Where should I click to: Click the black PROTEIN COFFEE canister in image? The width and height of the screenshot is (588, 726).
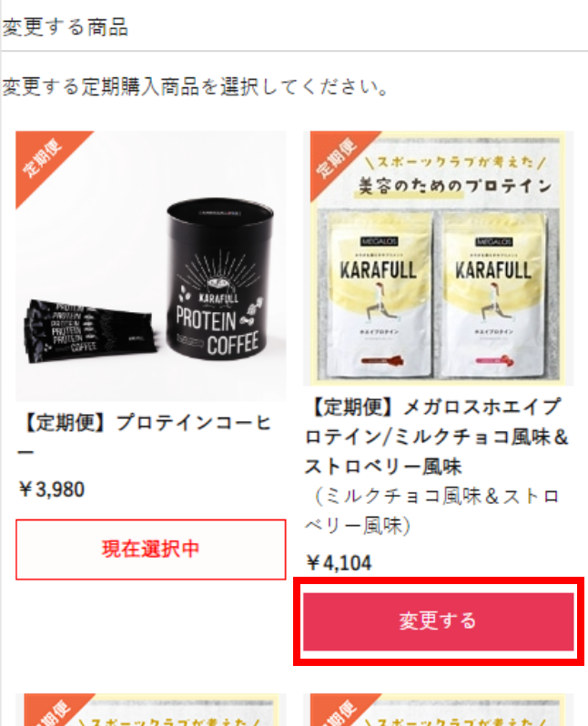click(x=219, y=279)
